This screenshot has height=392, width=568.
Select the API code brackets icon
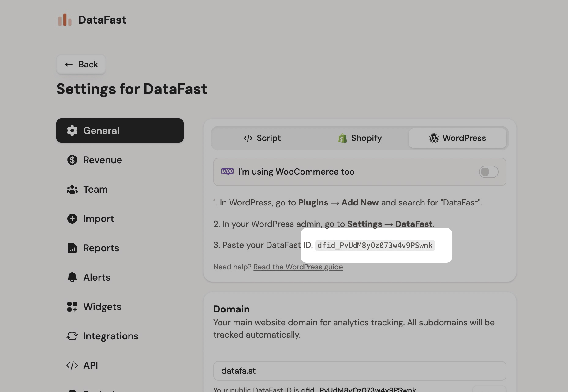coord(72,365)
